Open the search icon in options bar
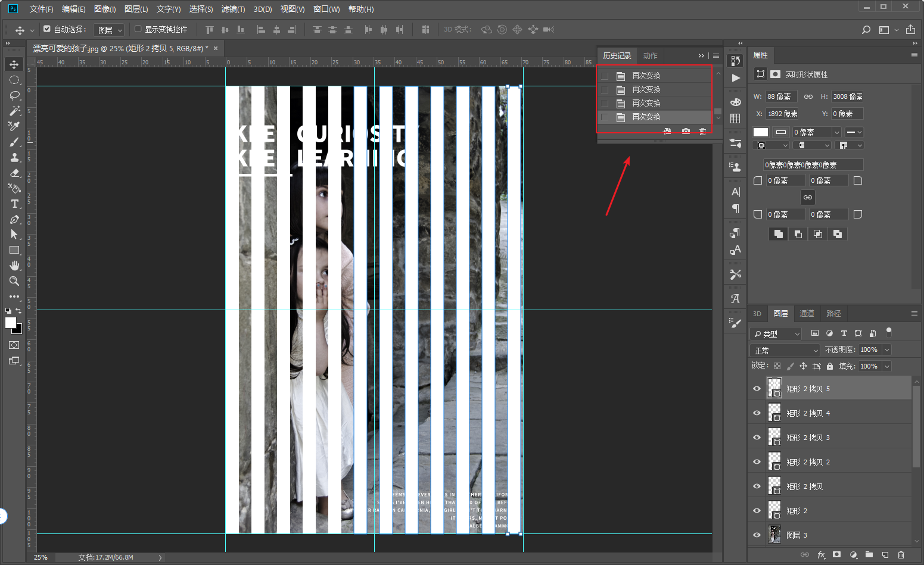Viewport: 924px width, 565px height. pyautogui.click(x=866, y=30)
